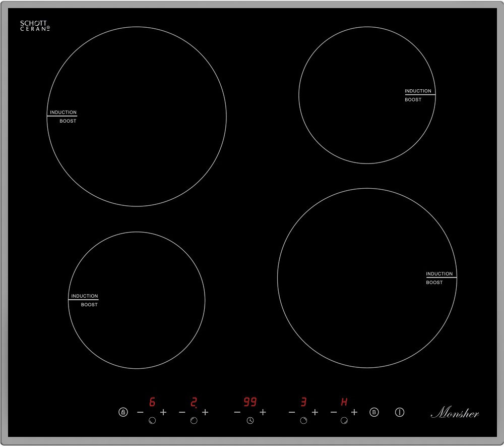Click the Monsher brand logo

tap(455, 413)
